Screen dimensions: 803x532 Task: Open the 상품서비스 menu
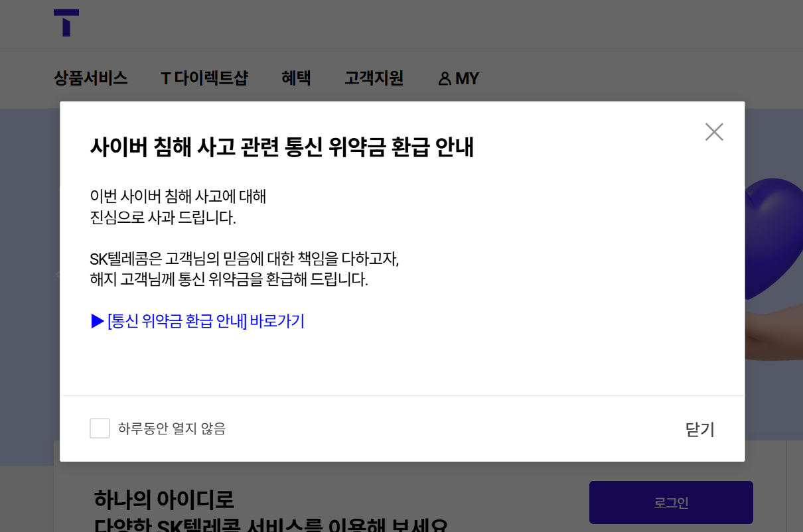click(90, 78)
